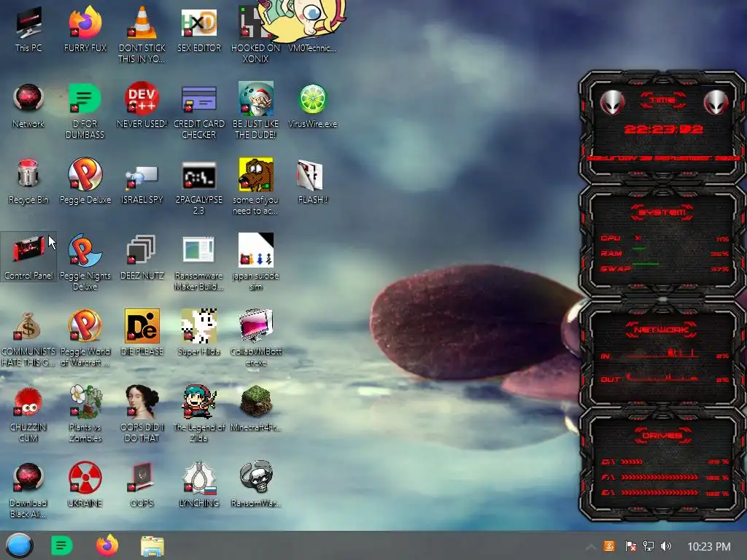The height and width of the screenshot is (560, 747).
Task: Select the DEEZ NUTZ stacked-windows icon
Action: pos(142,257)
